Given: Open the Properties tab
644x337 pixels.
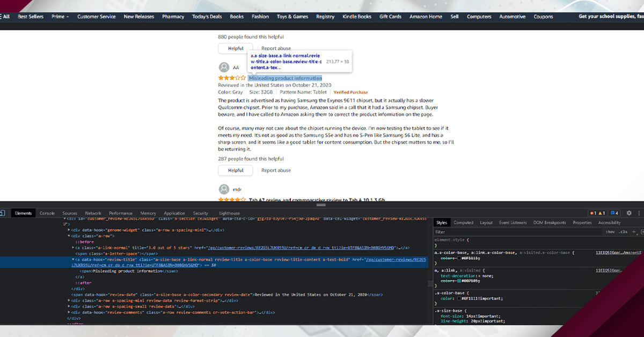Looking at the screenshot, I should click(x=582, y=223).
